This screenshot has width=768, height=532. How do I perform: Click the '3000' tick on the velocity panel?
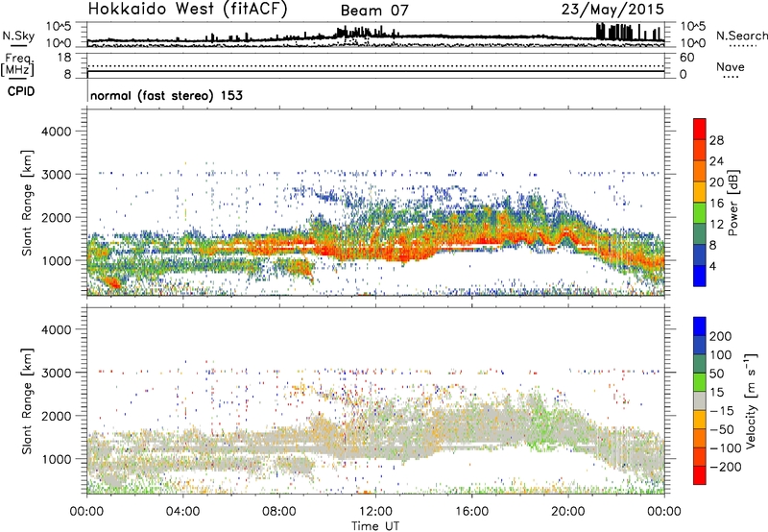57,373
